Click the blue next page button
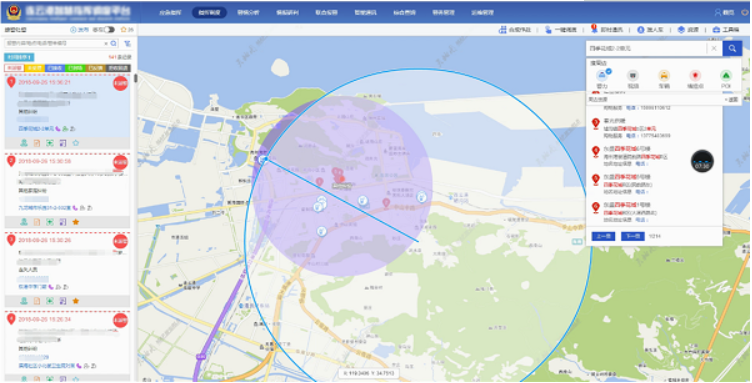This screenshot has height=383, width=752. click(x=633, y=236)
